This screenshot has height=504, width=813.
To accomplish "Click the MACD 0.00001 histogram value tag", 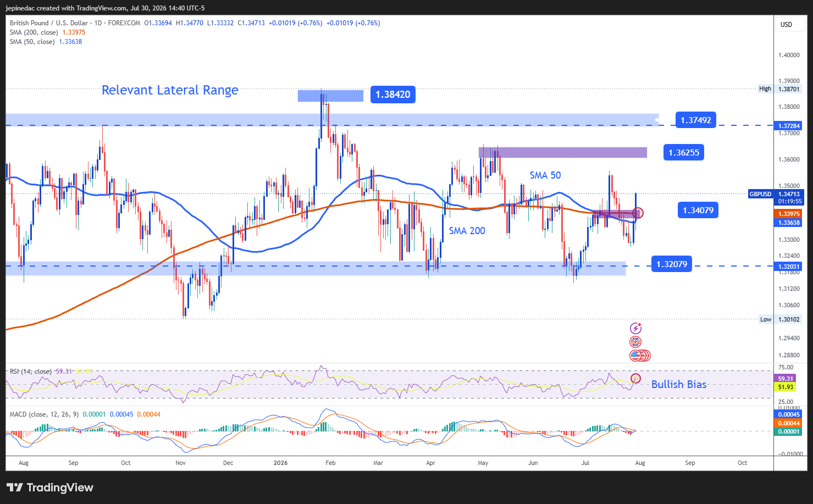I will pyautogui.click(x=788, y=431).
